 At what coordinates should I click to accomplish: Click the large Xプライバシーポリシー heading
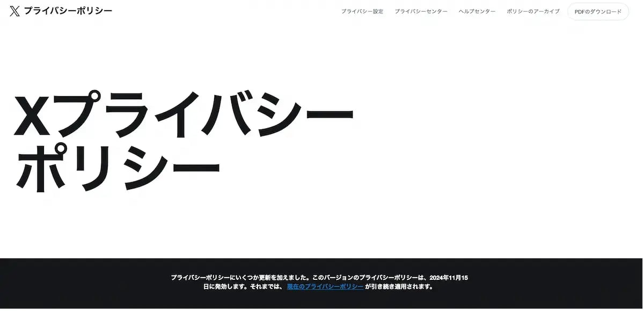pyautogui.click(x=184, y=141)
